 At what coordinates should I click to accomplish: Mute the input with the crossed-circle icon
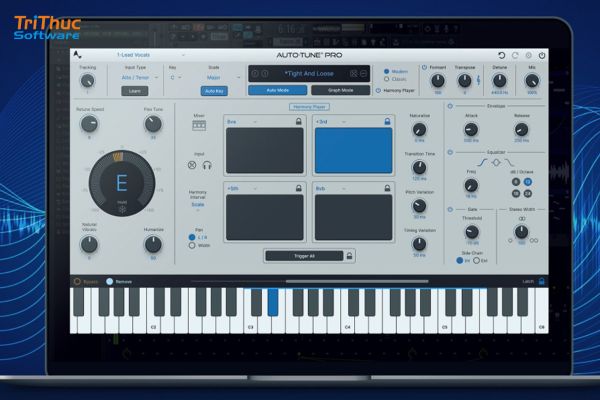click(x=192, y=165)
